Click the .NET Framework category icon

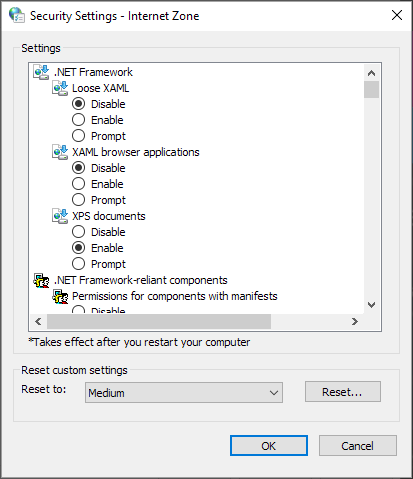[41, 72]
